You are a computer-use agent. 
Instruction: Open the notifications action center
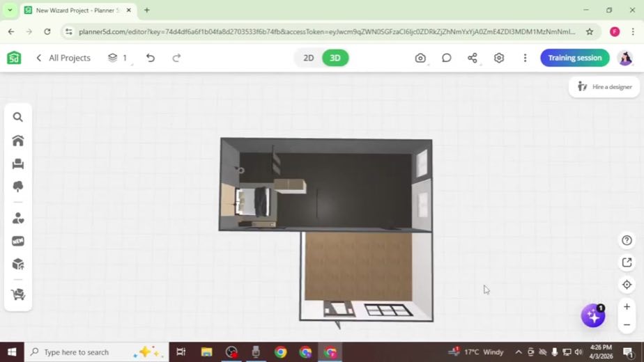(x=628, y=352)
